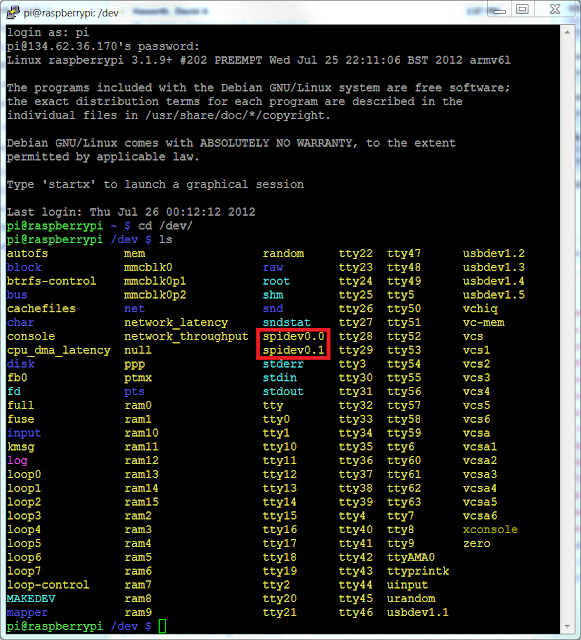The width and height of the screenshot is (581, 640).
Task: Click the 'ttyAMA0' entry
Action: pyautogui.click(x=411, y=558)
